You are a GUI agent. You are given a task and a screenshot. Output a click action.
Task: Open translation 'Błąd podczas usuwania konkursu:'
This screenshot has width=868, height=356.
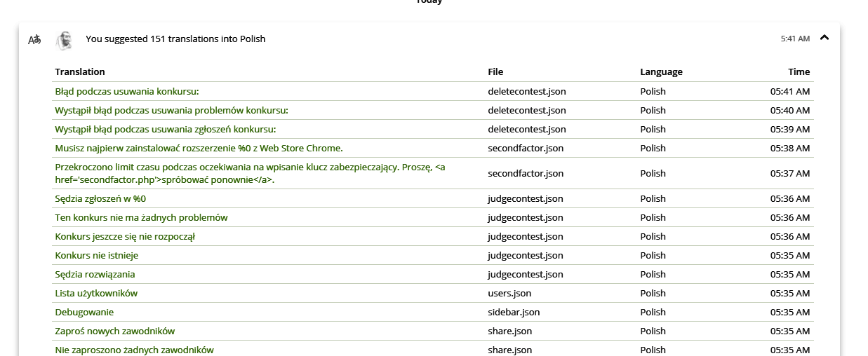coord(127,91)
